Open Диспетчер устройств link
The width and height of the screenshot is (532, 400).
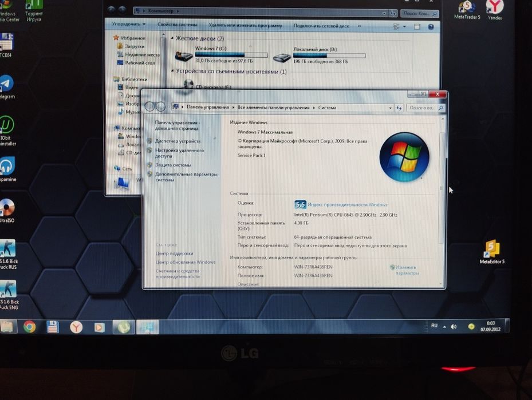(x=178, y=141)
